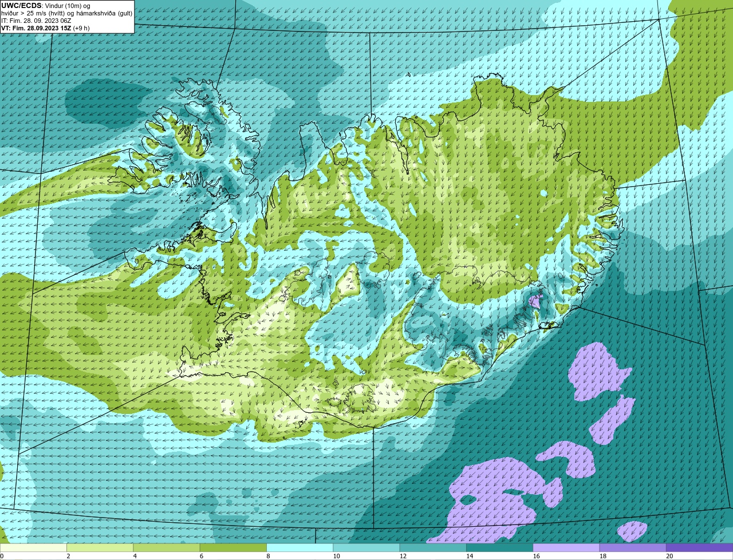Click the 'VT: Fim. 28.09.2023 15Z (+9 h)' line
The width and height of the screenshot is (733, 560).
tap(45, 27)
